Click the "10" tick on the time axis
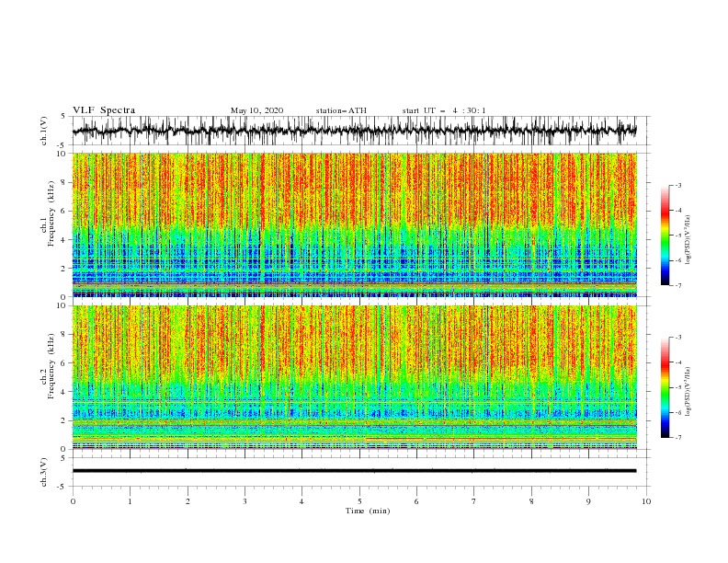The height and width of the screenshot is (563, 728). pyautogui.click(x=646, y=501)
